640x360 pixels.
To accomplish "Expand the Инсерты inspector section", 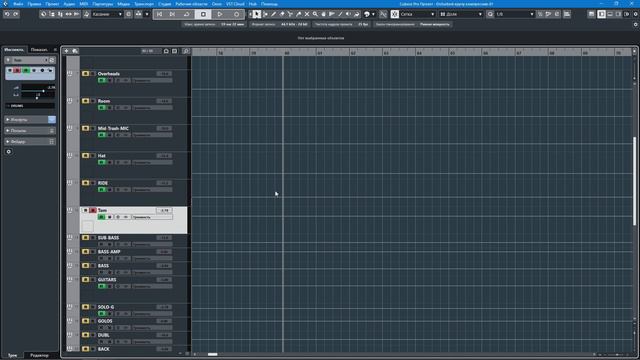I will point(30,120).
